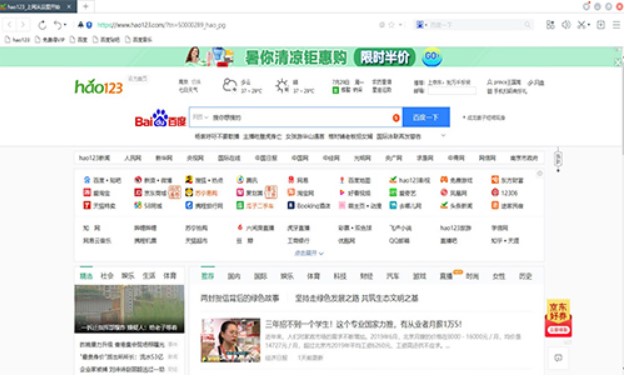Open the browser hamburger menu
The image size is (627, 377).
616,25
